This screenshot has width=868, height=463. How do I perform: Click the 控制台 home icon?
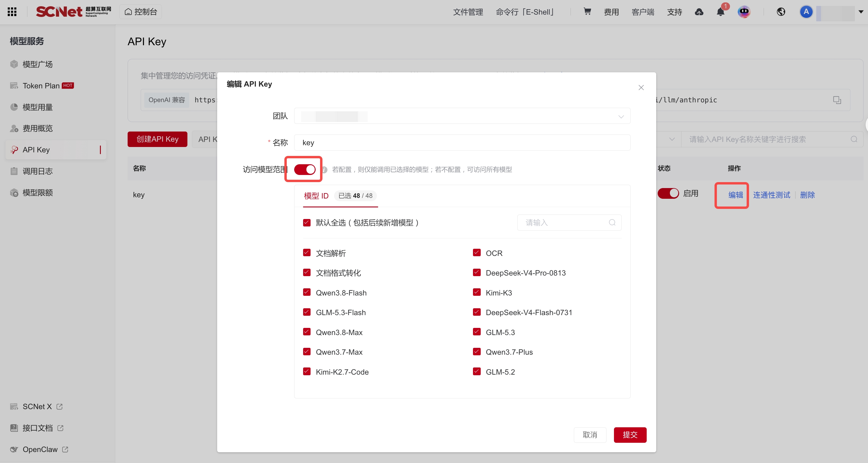tap(128, 12)
